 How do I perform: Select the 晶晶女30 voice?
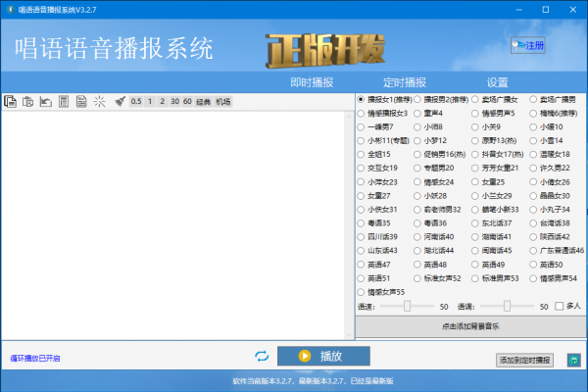click(x=550, y=196)
